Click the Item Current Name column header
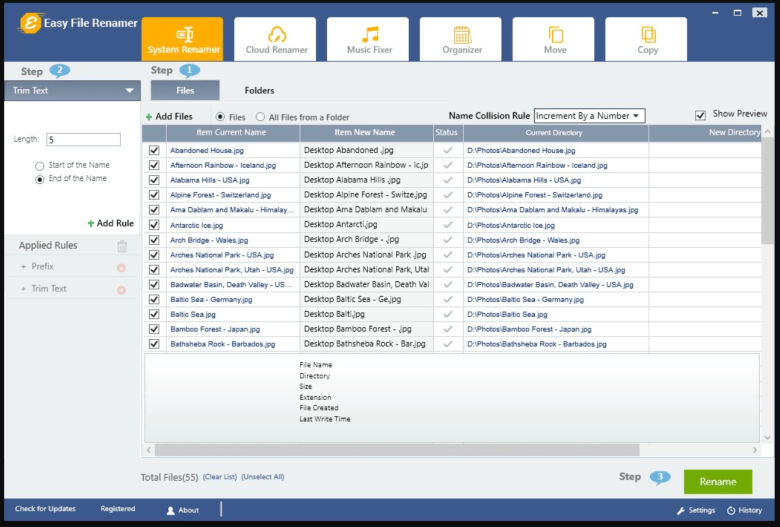780x527 pixels. tap(233, 133)
